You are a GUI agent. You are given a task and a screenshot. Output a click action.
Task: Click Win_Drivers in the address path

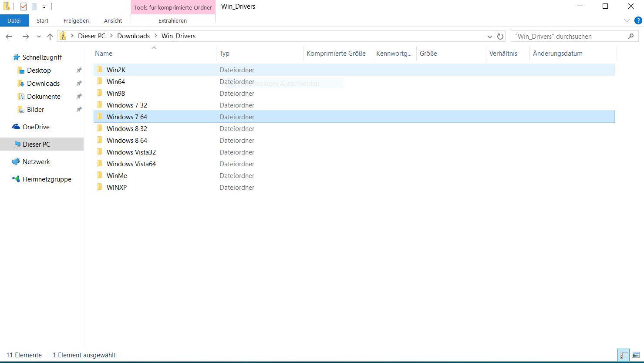pos(179,36)
